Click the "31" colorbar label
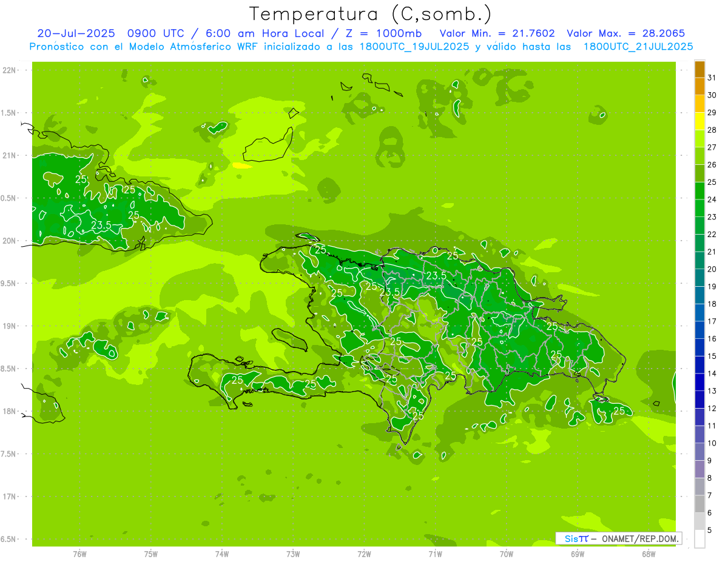Image resolution: width=728 pixels, height=562 pixels. pos(712,78)
